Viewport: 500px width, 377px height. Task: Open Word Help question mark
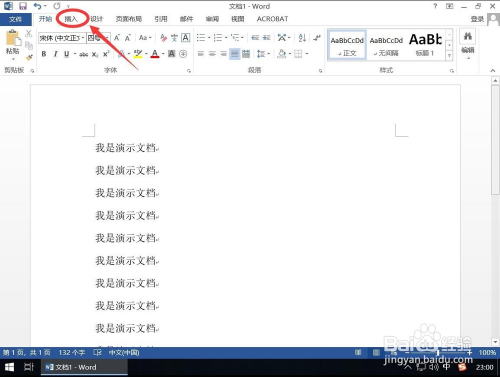(x=435, y=6)
